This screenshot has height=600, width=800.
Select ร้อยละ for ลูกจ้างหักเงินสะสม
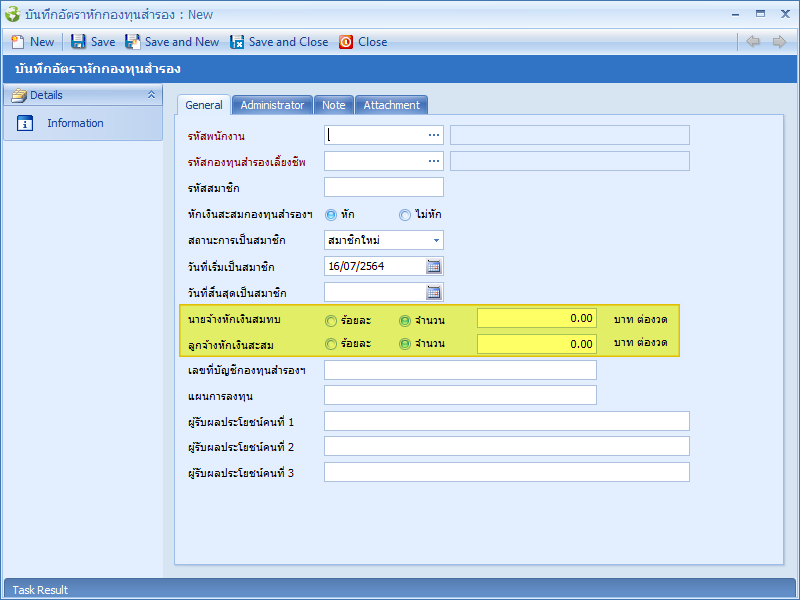pos(331,344)
